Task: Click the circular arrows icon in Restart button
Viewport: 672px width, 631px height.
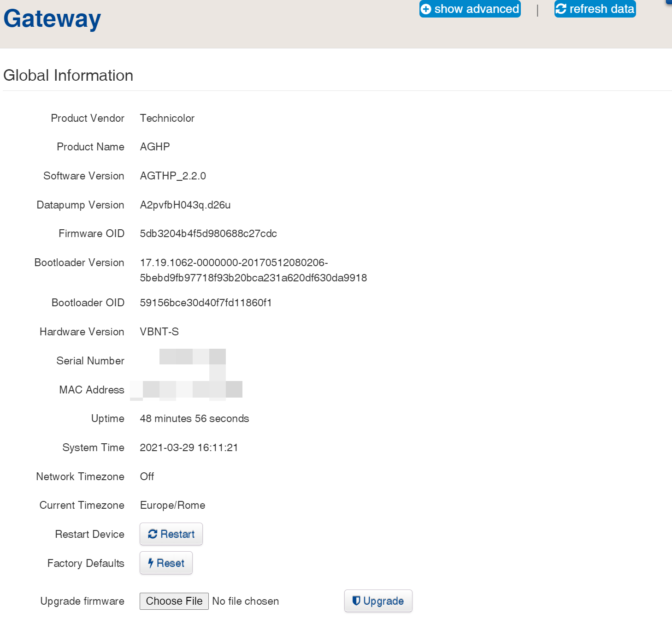Action: click(153, 534)
